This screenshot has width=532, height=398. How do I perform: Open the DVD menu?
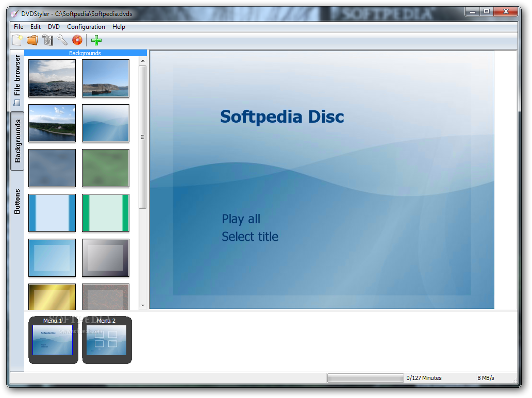pyautogui.click(x=54, y=27)
